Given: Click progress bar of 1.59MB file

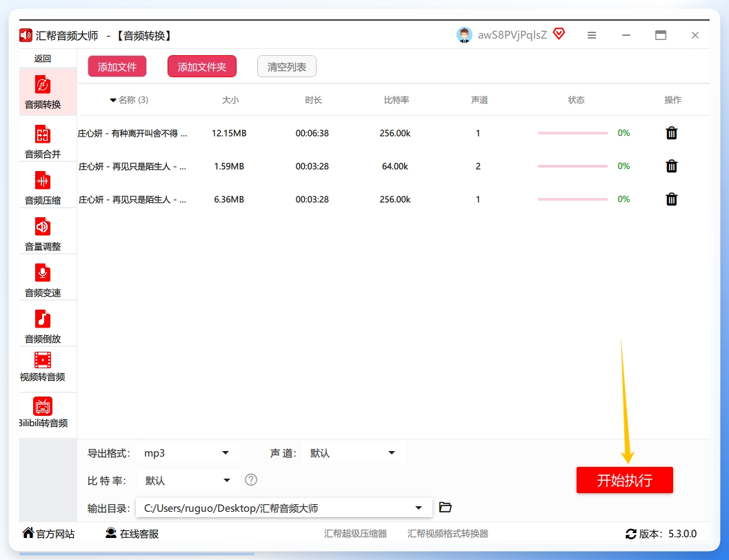Looking at the screenshot, I should (x=572, y=166).
